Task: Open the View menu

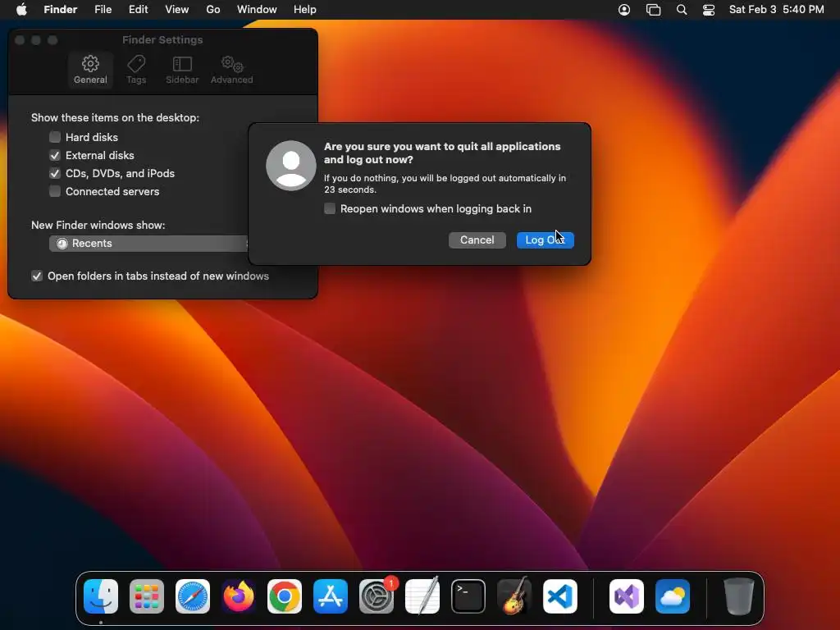Action: click(x=177, y=10)
